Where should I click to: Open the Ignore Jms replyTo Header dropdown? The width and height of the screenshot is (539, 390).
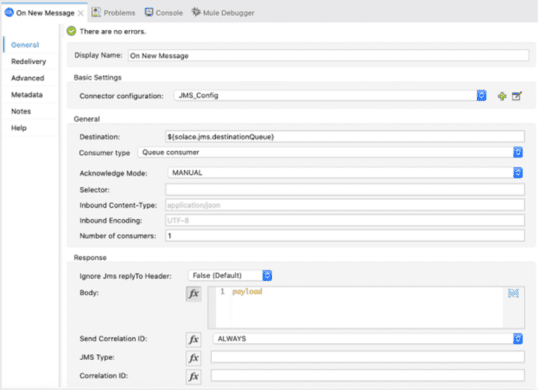click(x=230, y=275)
